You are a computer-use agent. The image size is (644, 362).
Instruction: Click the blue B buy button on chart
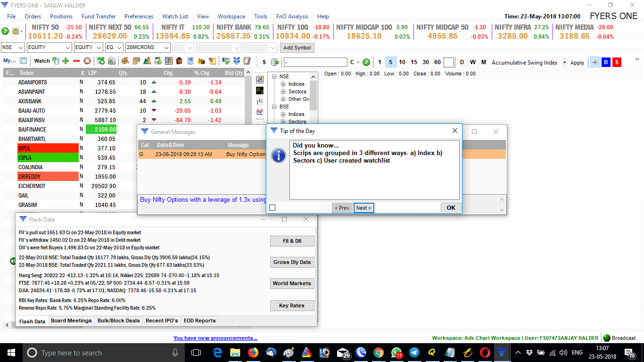(x=606, y=62)
